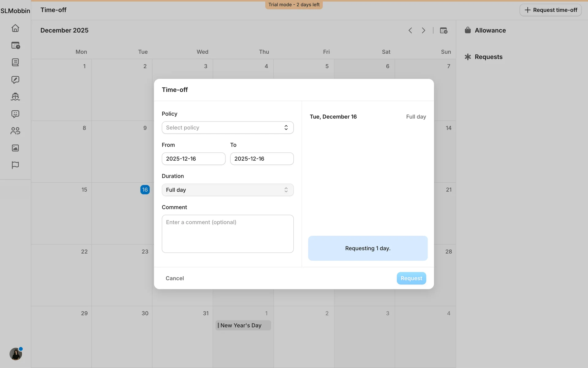
Task: Open the Home icon in sidebar
Action: coord(15,28)
